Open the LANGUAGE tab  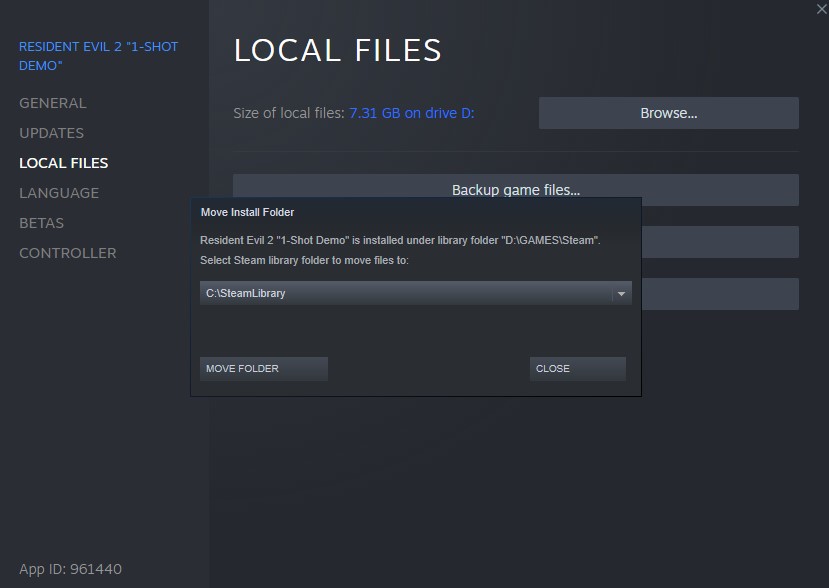59,193
